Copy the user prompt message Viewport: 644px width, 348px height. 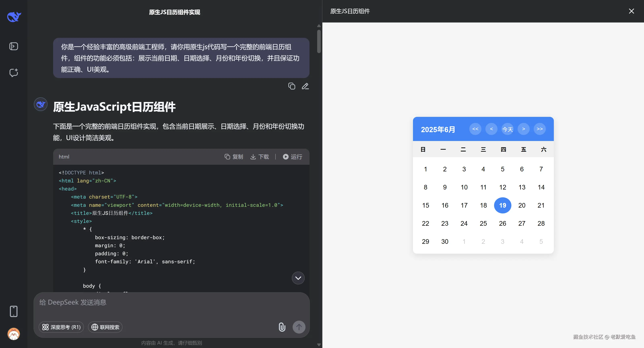click(x=291, y=86)
